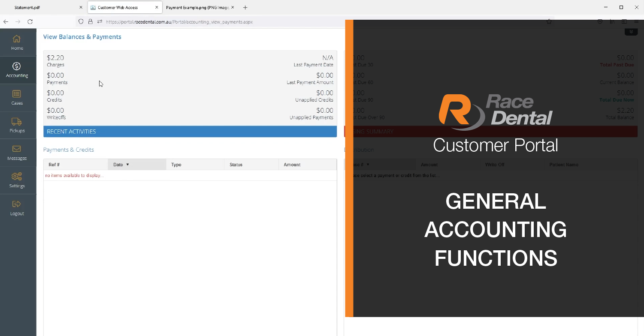
Task: Collapse the panel with the double-chevron button
Action: [x=631, y=32]
